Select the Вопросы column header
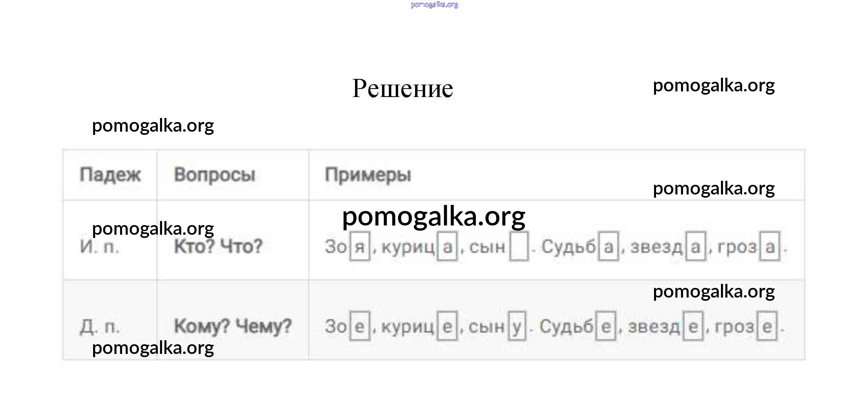Screen dimensions: 868x395 [x=214, y=175]
